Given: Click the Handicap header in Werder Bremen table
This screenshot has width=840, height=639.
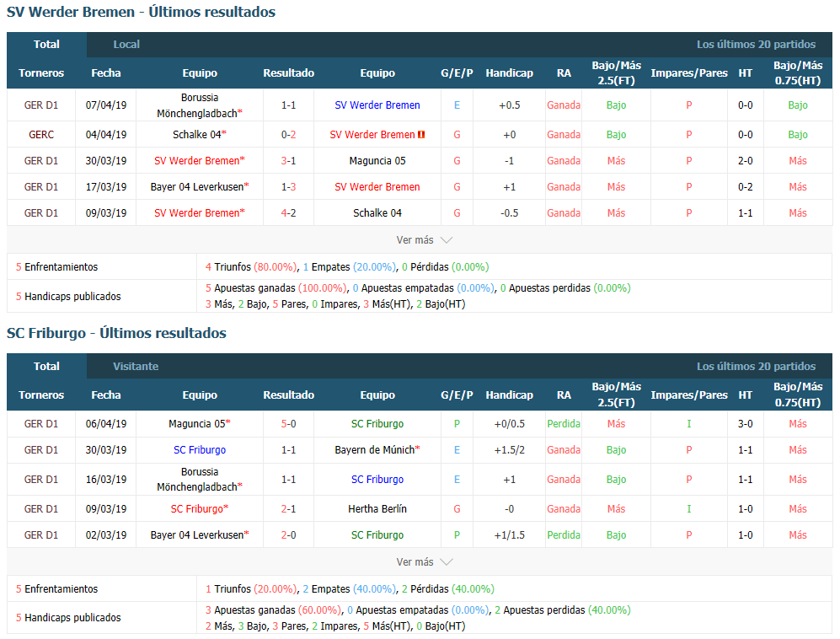Looking at the screenshot, I should pos(510,72).
